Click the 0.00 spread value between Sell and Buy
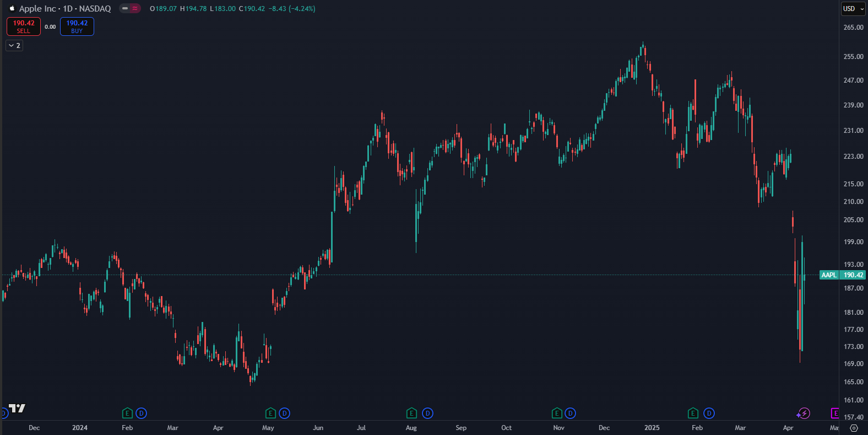 (x=50, y=26)
